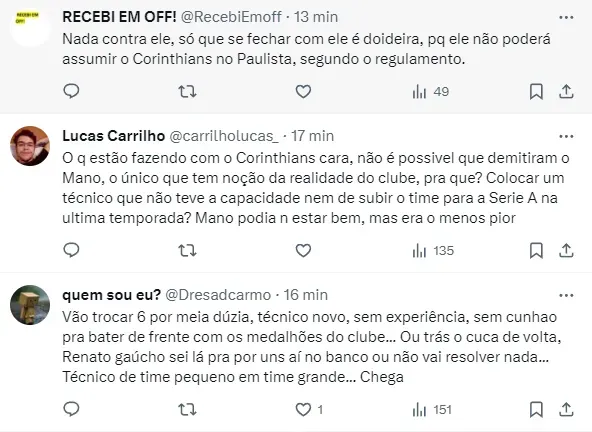The image size is (592, 432).
Task: Like the RECEBI EM OFF! tweet
Action: [x=303, y=91]
